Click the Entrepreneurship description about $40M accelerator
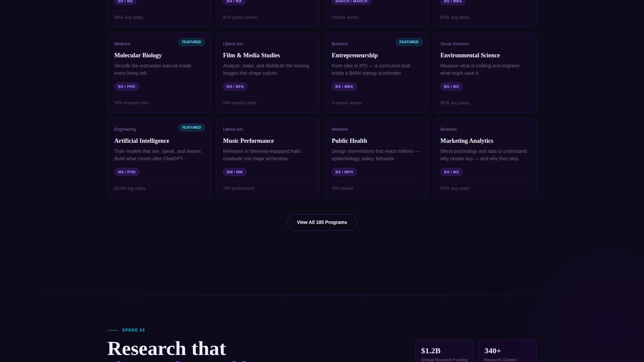Screen dimensions: 644x362 point(371,69)
